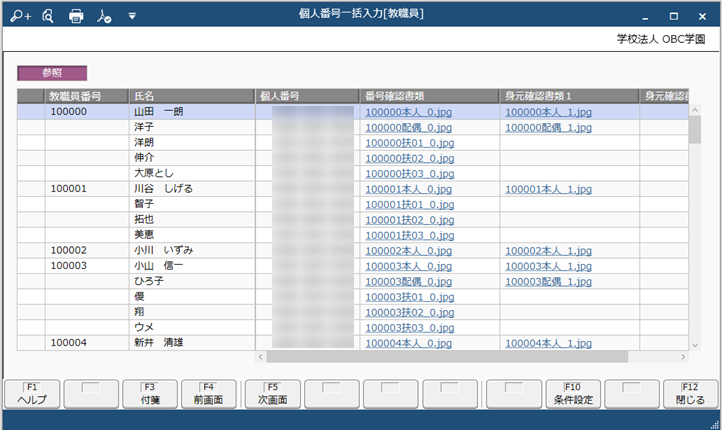Select staff number cell 100001

[87, 189]
